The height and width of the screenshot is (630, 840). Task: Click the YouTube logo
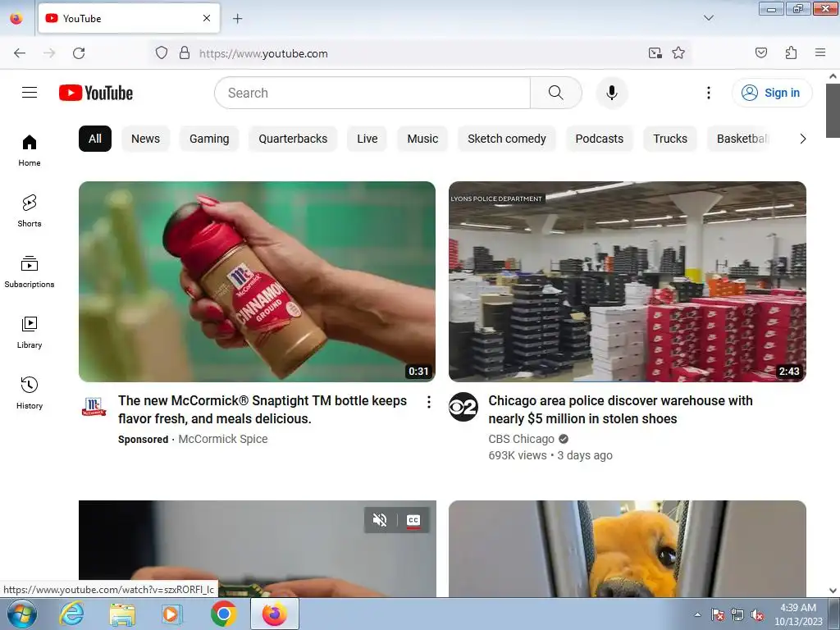click(96, 93)
